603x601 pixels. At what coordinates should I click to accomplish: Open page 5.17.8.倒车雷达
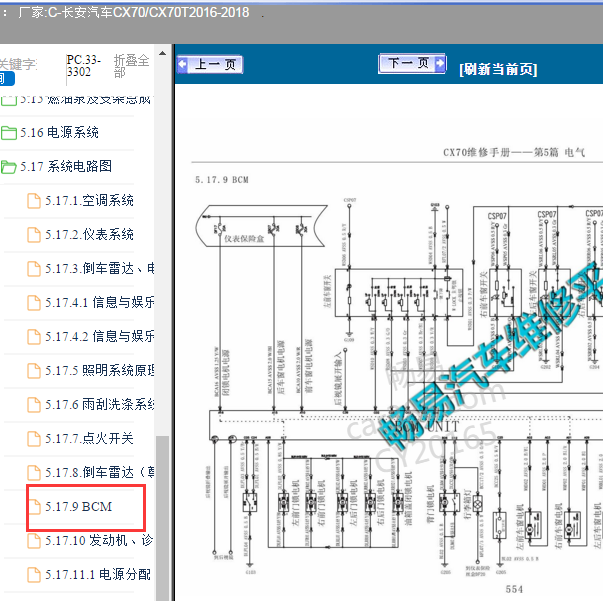100,472
